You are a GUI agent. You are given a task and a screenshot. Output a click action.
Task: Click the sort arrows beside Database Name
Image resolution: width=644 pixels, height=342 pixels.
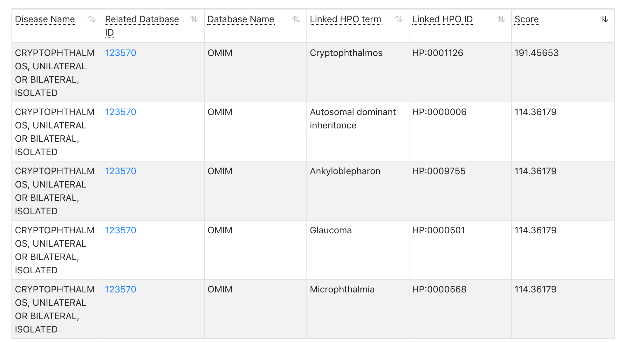point(296,19)
